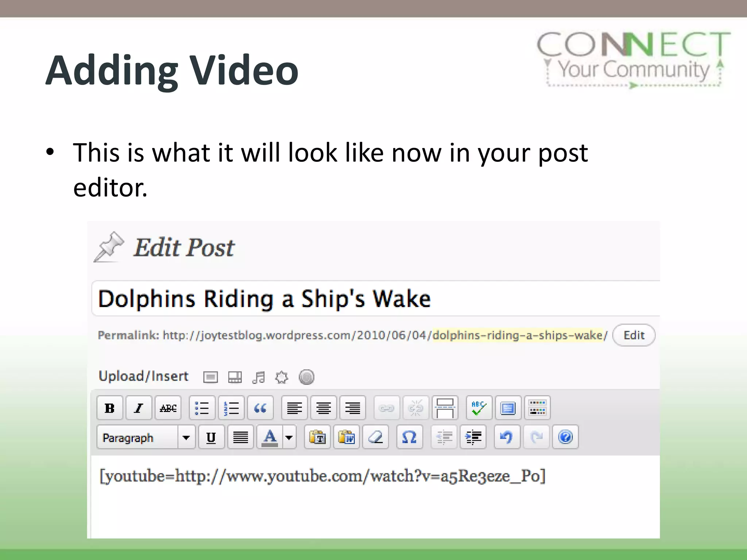This screenshot has height=560, width=747.
Task: Click the youtube shortcode text in editor body
Action: (x=322, y=476)
